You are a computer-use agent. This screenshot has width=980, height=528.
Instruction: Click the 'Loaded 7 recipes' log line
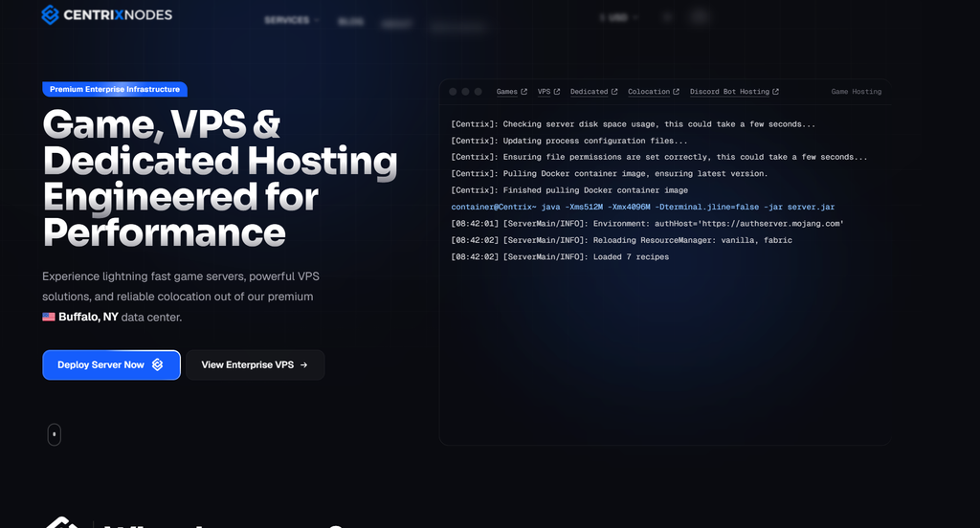pyautogui.click(x=560, y=256)
